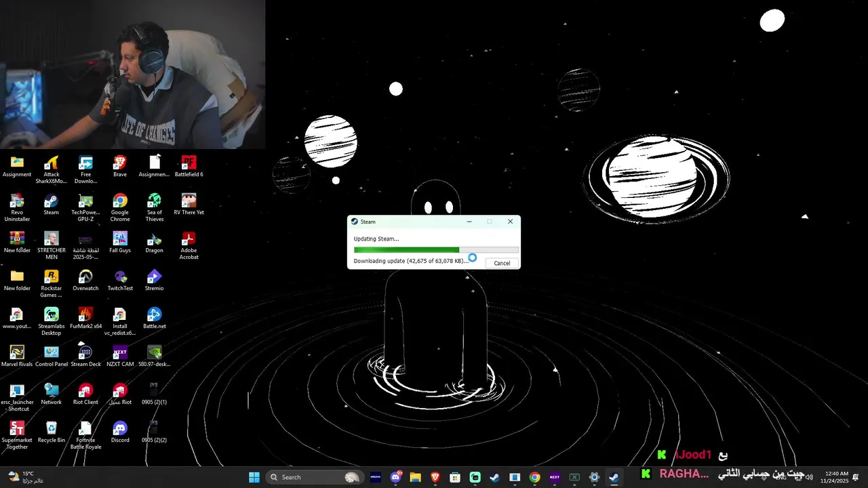Select the Revo Uninstaller shortcut
The height and width of the screenshot is (488, 868).
coord(17,207)
